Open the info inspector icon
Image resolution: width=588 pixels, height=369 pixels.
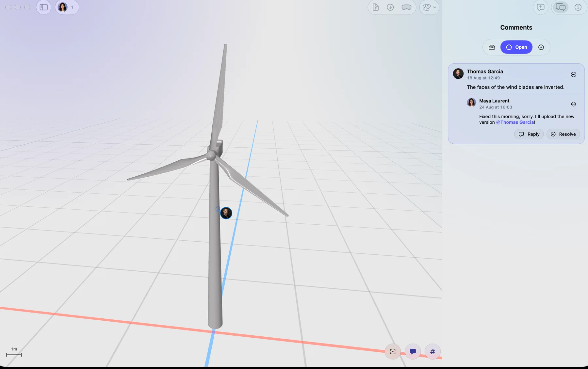578,7
